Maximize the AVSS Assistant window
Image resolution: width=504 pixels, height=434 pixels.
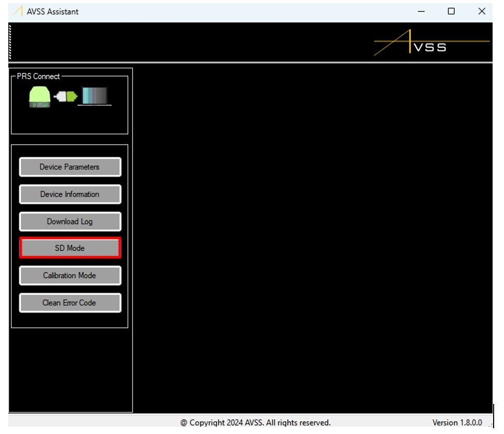451,11
